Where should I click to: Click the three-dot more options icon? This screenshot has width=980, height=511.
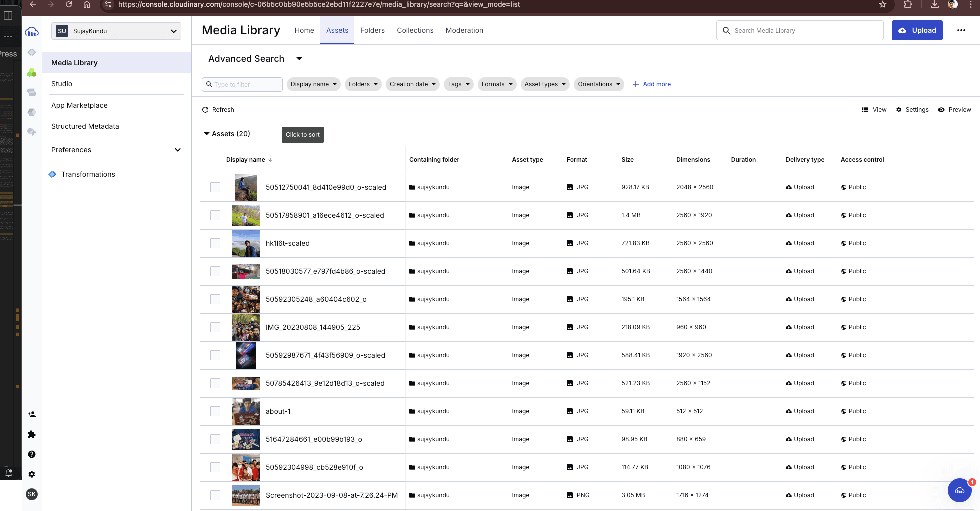point(961,30)
